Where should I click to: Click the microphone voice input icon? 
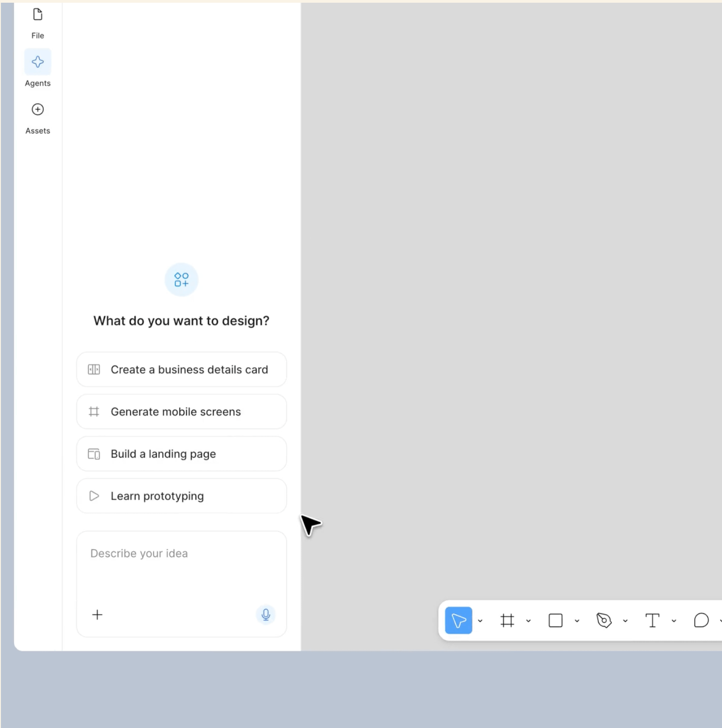[266, 614]
